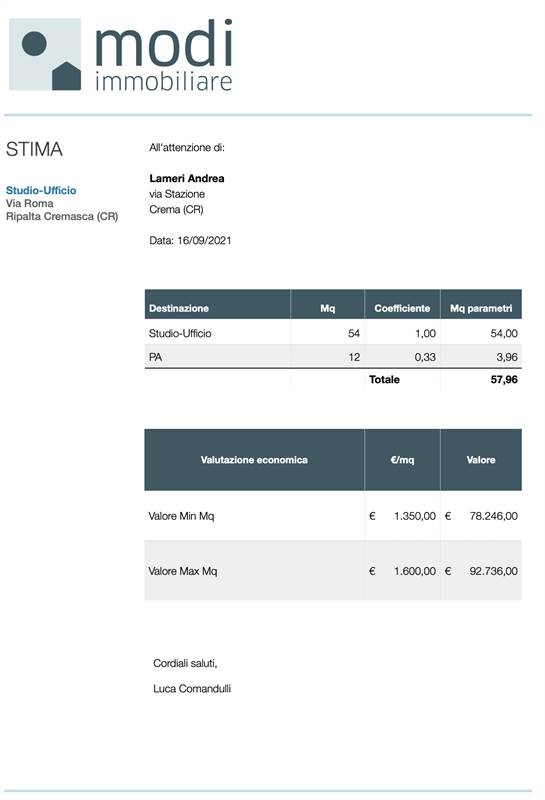Screen dimensions: 545x800
Task: Select the Studio-Ufficio table row label
Action: (x=180, y=333)
